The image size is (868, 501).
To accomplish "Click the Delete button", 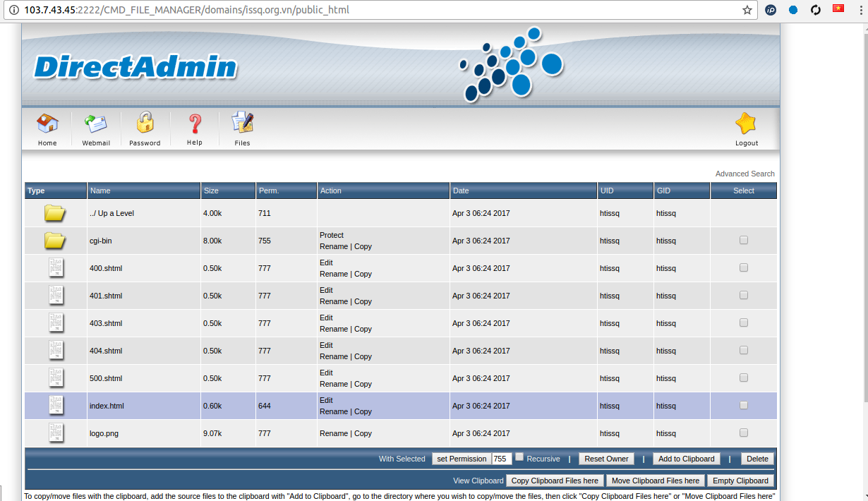I will coord(757,459).
